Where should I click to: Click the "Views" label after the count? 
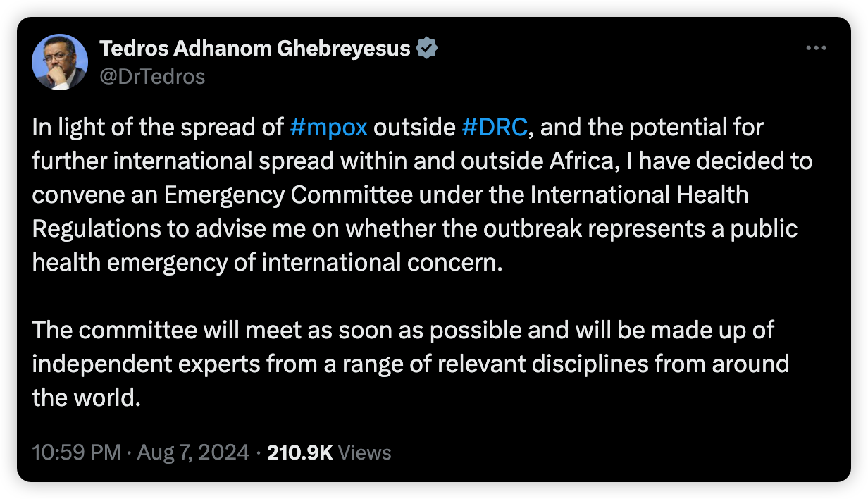pos(365,452)
